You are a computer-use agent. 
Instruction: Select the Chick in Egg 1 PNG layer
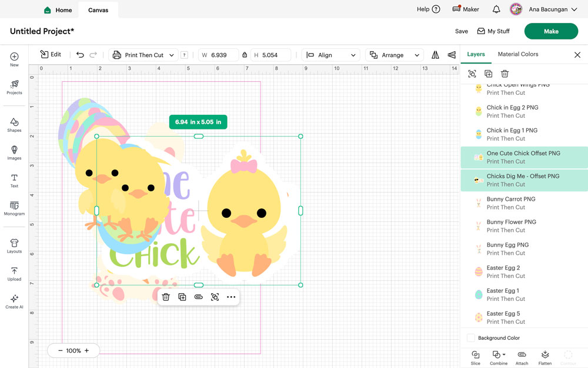coord(524,134)
